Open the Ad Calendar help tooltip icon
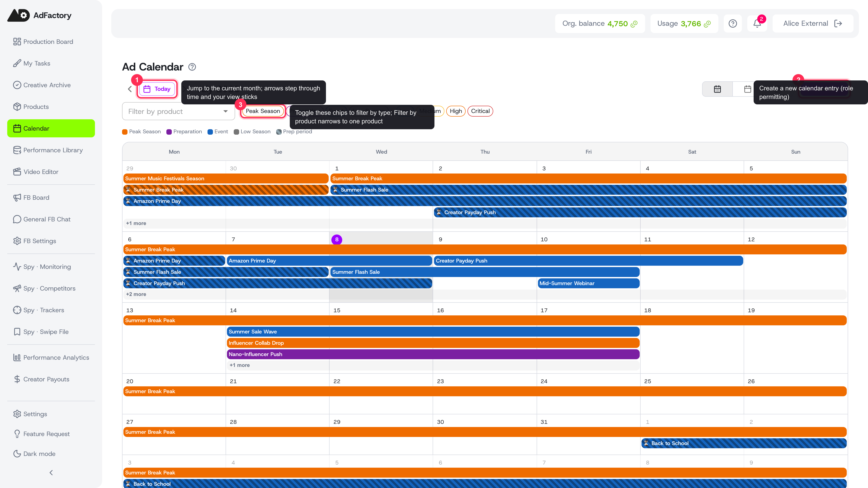 coord(192,67)
